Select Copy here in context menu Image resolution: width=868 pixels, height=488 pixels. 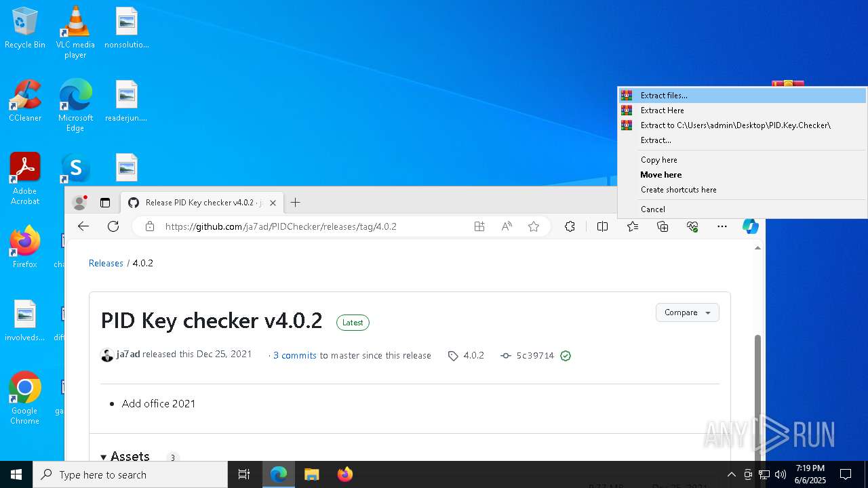(743, 160)
